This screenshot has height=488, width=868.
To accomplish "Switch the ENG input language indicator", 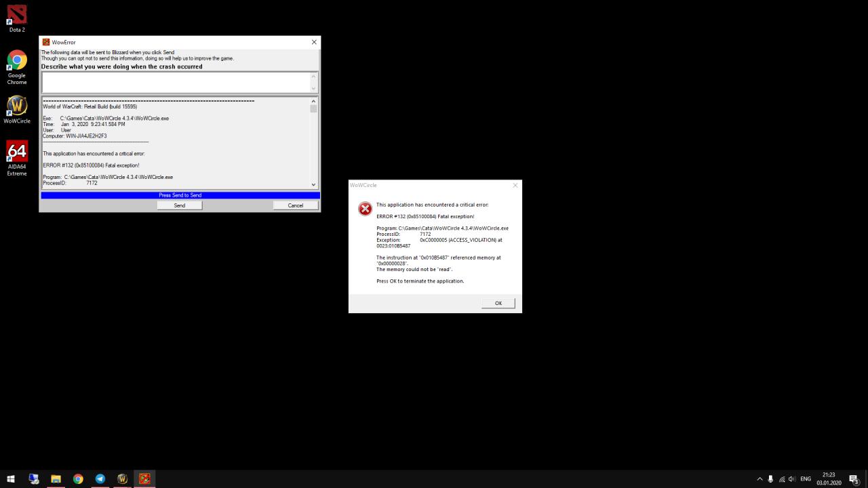I will click(x=806, y=479).
